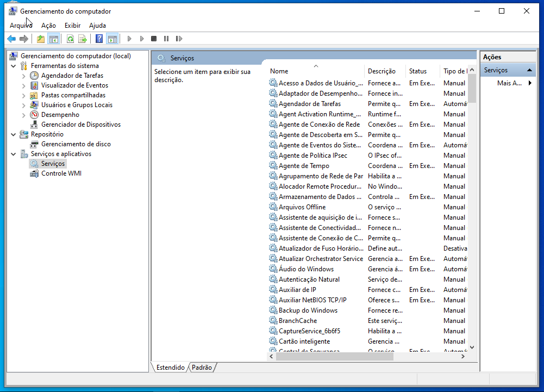Viewport: 544px width, 392px height.
Task: Open help with the blue question mark icon
Action: point(99,39)
